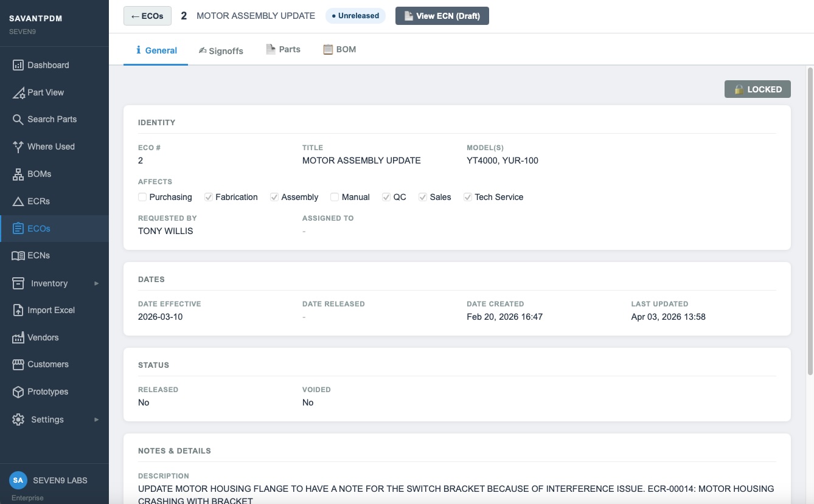814x504 pixels.
Task: Toggle the Manual checkbox
Action: (335, 197)
